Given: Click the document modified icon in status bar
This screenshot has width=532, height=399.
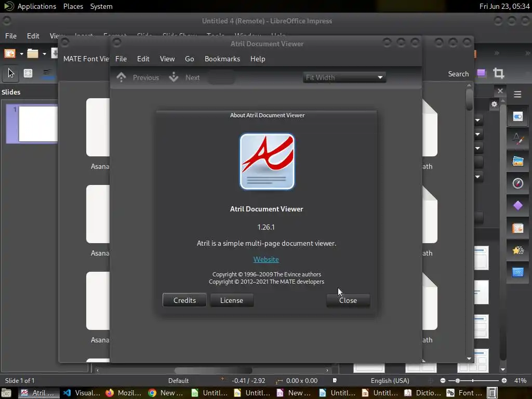Looking at the screenshot, I should pos(335,381).
